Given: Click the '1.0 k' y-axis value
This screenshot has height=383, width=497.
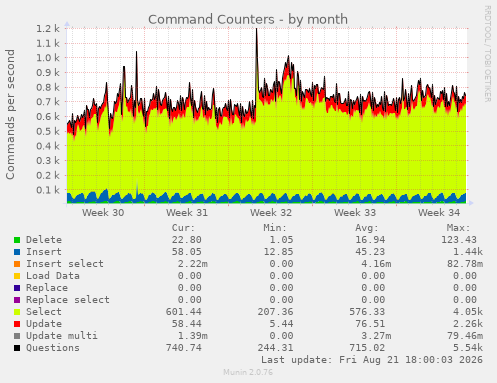Looking at the screenshot, I should pyautogui.click(x=48, y=58).
